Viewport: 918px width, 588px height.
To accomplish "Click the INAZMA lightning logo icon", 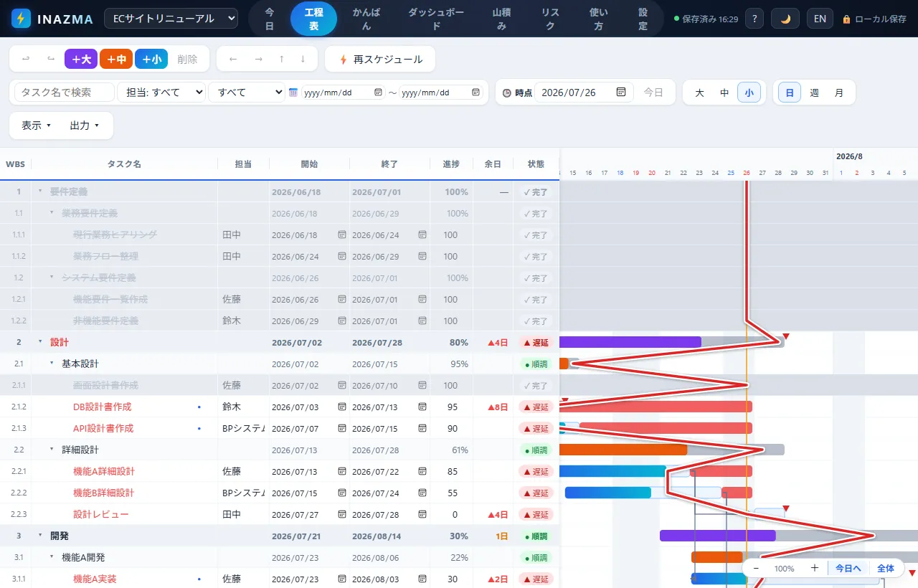I will (x=22, y=19).
